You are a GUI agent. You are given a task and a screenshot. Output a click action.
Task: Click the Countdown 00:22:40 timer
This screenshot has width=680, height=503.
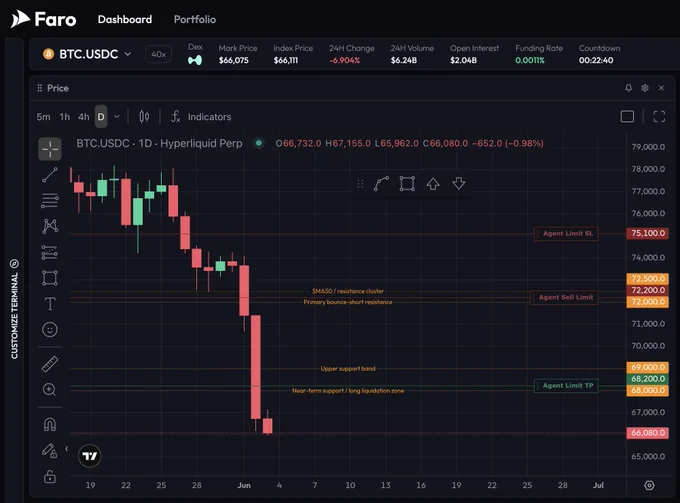596,60
